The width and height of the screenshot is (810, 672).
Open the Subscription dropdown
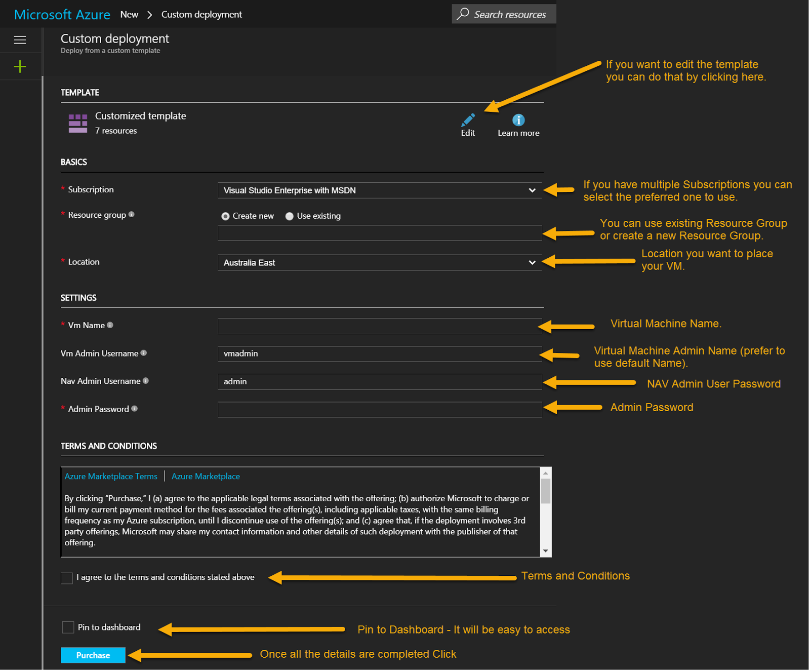pyautogui.click(x=379, y=190)
